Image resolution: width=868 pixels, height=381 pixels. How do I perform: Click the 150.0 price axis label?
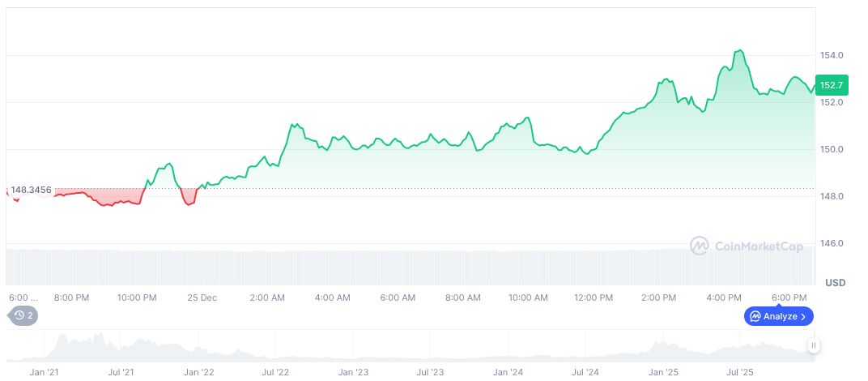[832, 149]
